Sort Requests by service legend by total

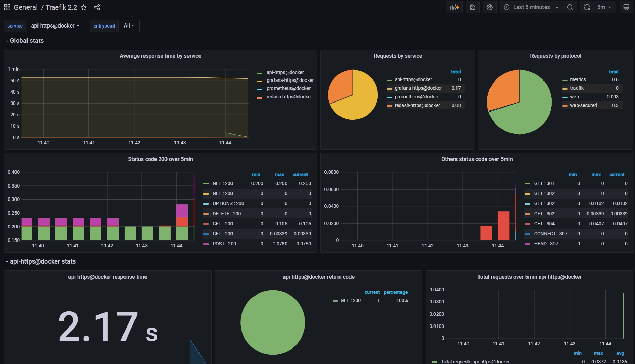coord(455,72)
